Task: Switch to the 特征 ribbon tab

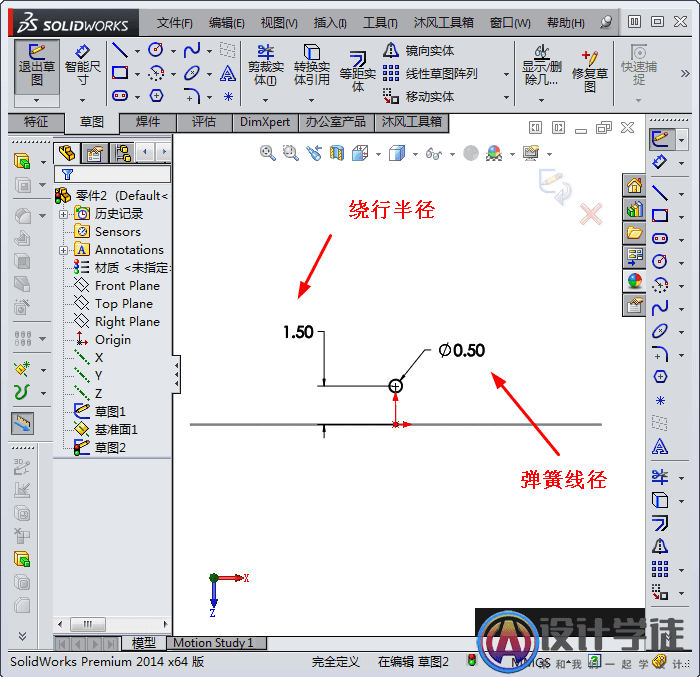Action: point(36,122)
